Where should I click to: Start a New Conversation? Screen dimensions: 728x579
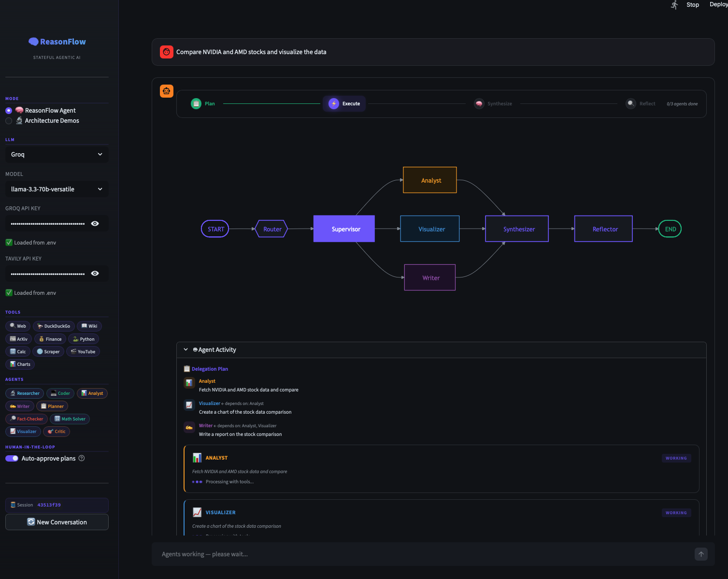(x=57, y=522)
